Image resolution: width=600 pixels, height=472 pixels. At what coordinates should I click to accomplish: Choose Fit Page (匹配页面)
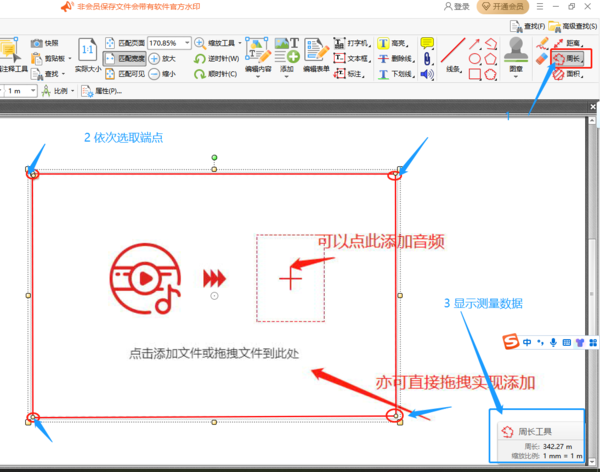(x=125, y=43)
